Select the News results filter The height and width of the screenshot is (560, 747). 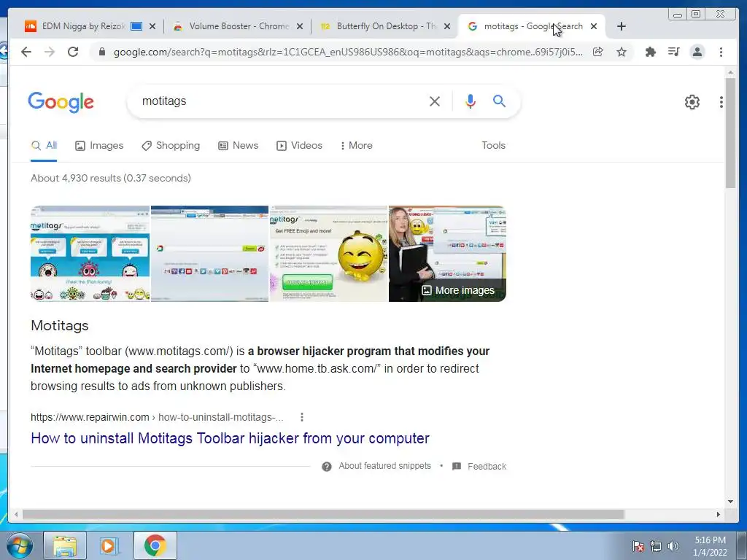(239, 146)
